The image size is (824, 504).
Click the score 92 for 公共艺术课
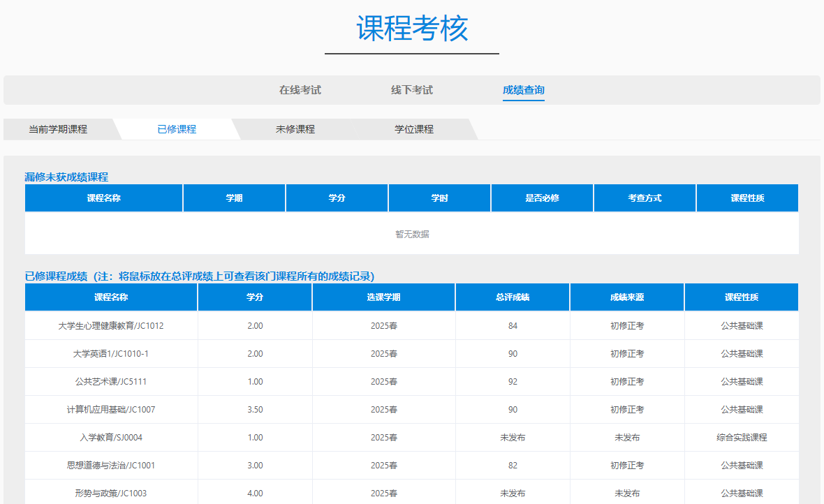(513, 382)
